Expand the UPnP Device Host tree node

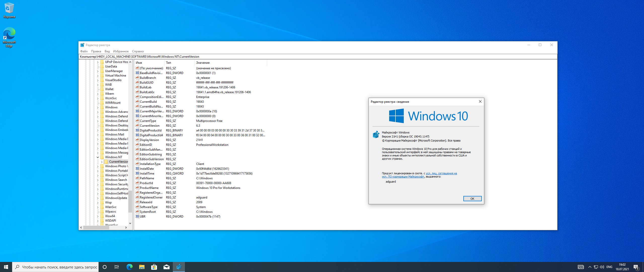pos(98,62)
